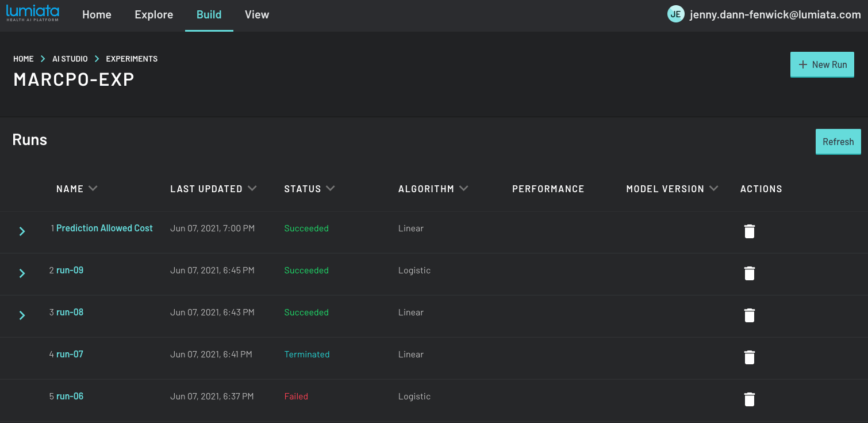This screenshot has height=423, width=868.
Task: Click the MARCPO-EXP experiment title
Action: pos(74,79)
